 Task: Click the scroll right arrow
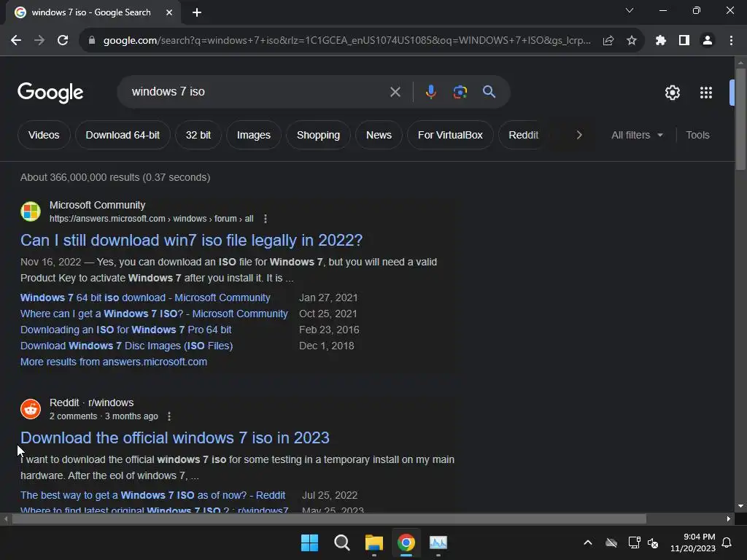coord(729,519)
